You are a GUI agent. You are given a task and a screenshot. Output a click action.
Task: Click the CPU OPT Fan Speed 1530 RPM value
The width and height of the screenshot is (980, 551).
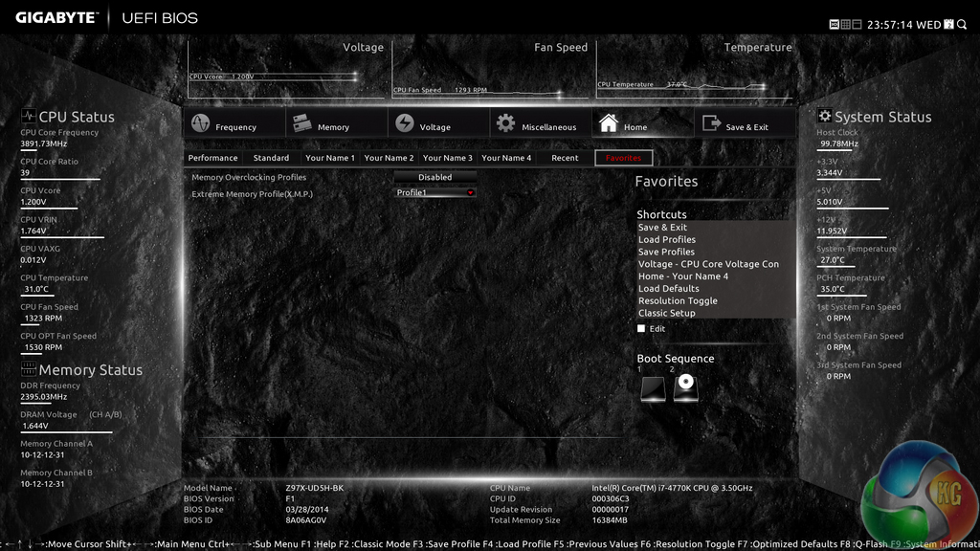[x=43, y=347]
